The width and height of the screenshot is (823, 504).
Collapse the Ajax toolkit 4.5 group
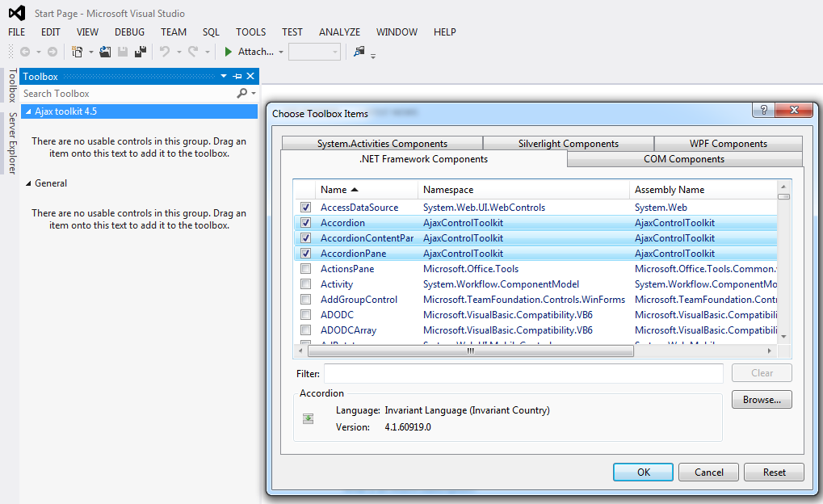coord(28,111)
